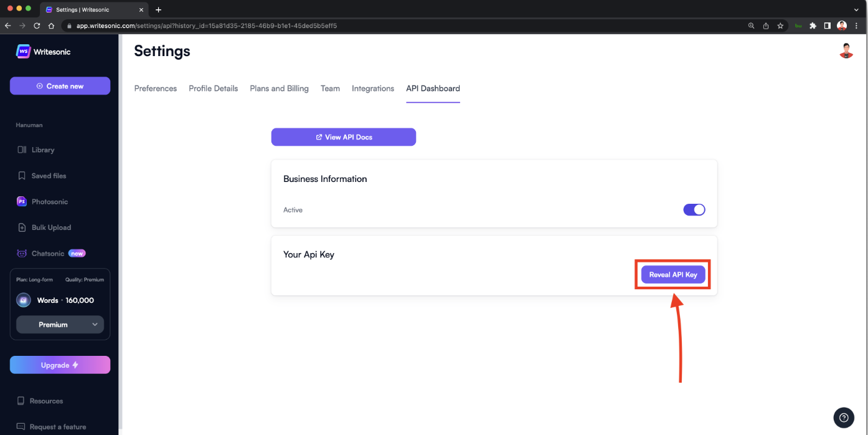Click the help question mark icon
Screen dimensions: 868x435
(x=843, y=418)
